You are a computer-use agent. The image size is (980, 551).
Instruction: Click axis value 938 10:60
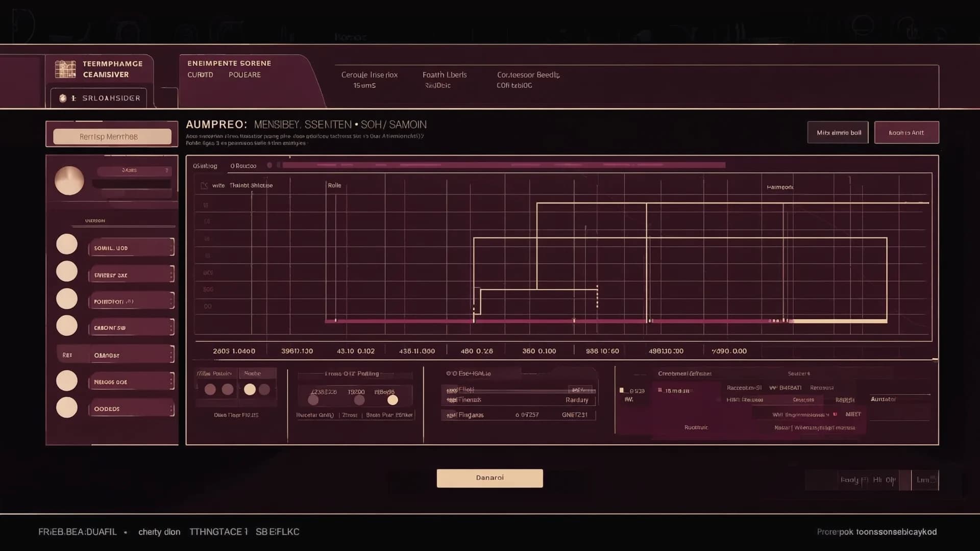[602, 351]
